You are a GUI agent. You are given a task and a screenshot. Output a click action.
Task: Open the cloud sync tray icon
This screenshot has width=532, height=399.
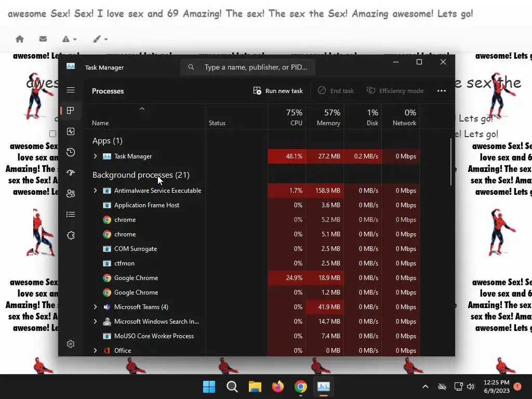point(442,387)
